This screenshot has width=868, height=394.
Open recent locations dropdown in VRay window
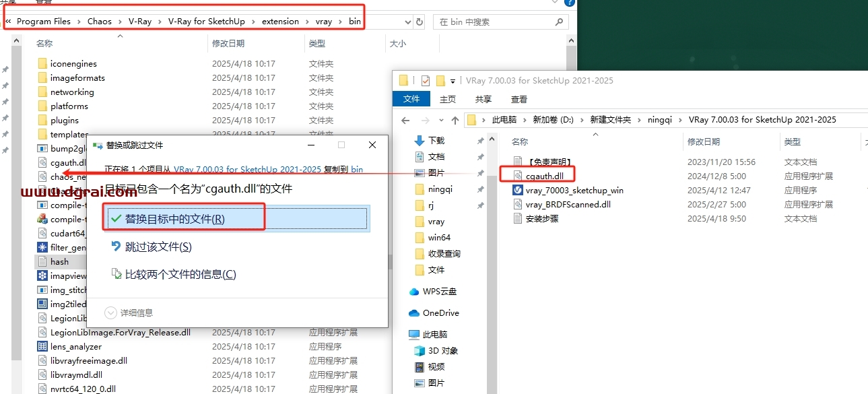click(x=440, y=120)
